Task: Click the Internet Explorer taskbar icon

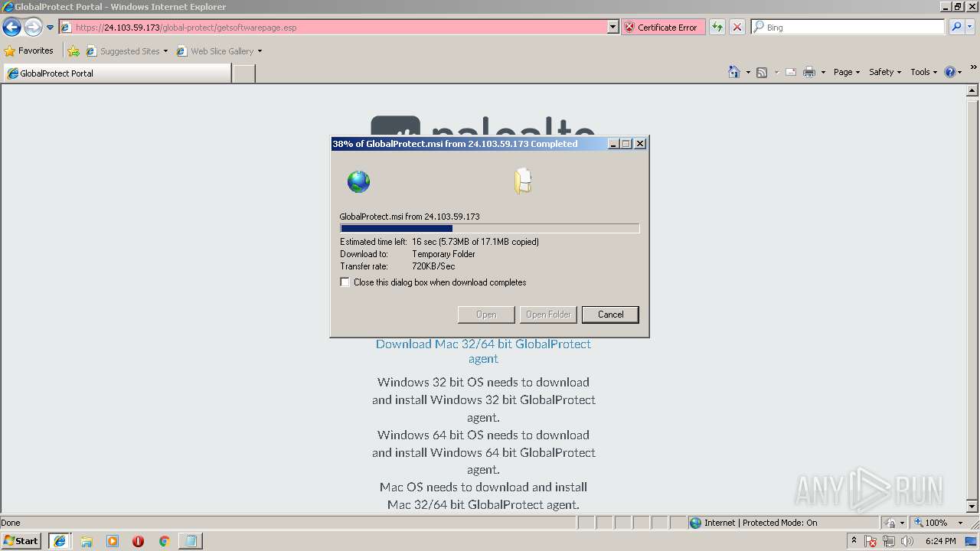Action: (x=60, y=541)
